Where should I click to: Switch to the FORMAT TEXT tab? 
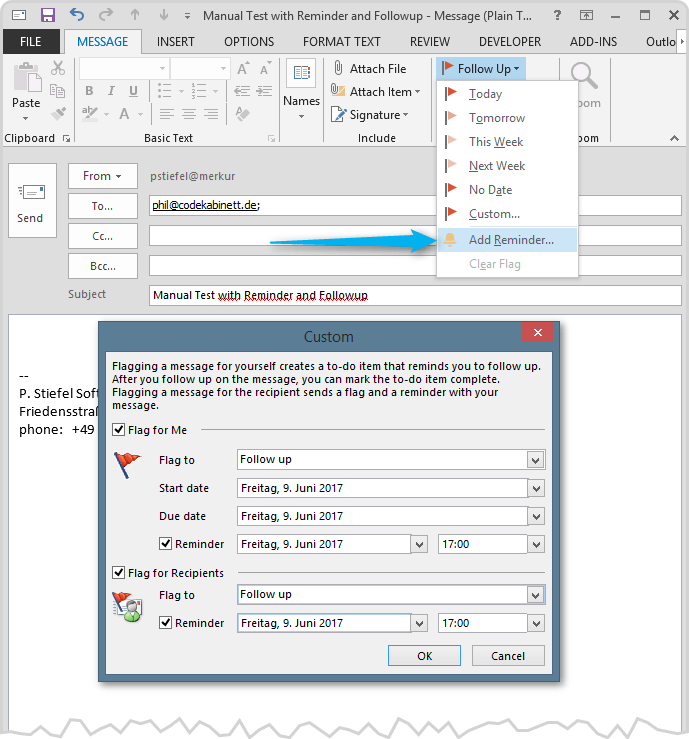click(x=342, y=41)
